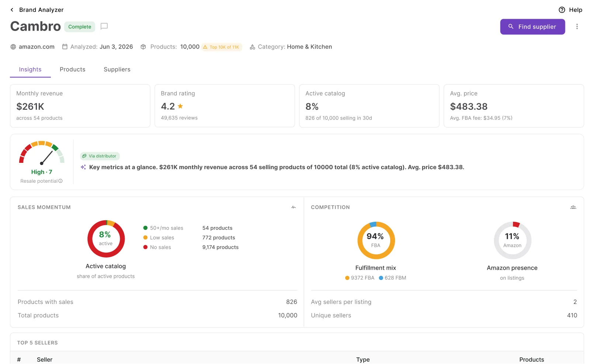Click the Top 10K of 11K badge

pos(221,47)
